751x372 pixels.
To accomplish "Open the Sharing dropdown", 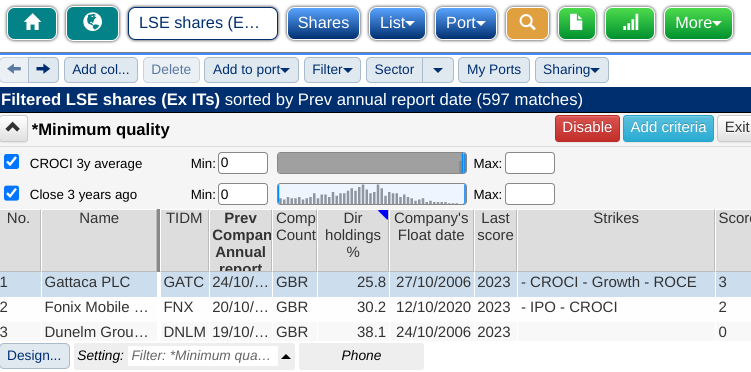I will (x=571, y=70).
